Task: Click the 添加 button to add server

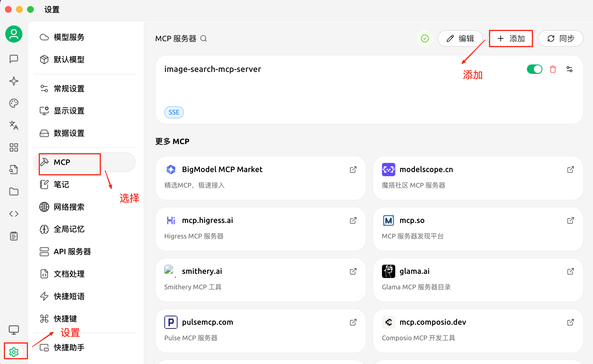Action: click(511, 38)
